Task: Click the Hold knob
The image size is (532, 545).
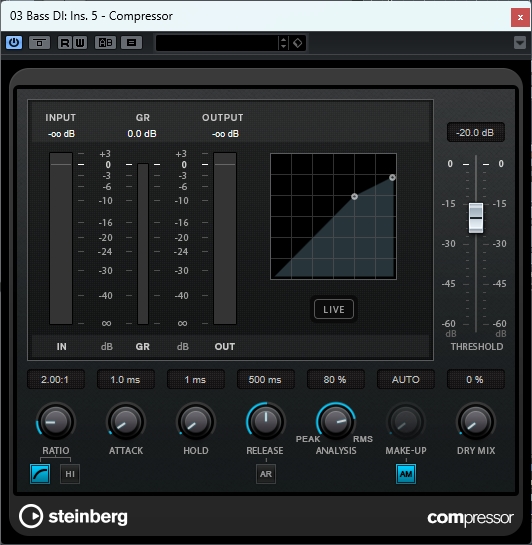Action: (x=196, y=422)
